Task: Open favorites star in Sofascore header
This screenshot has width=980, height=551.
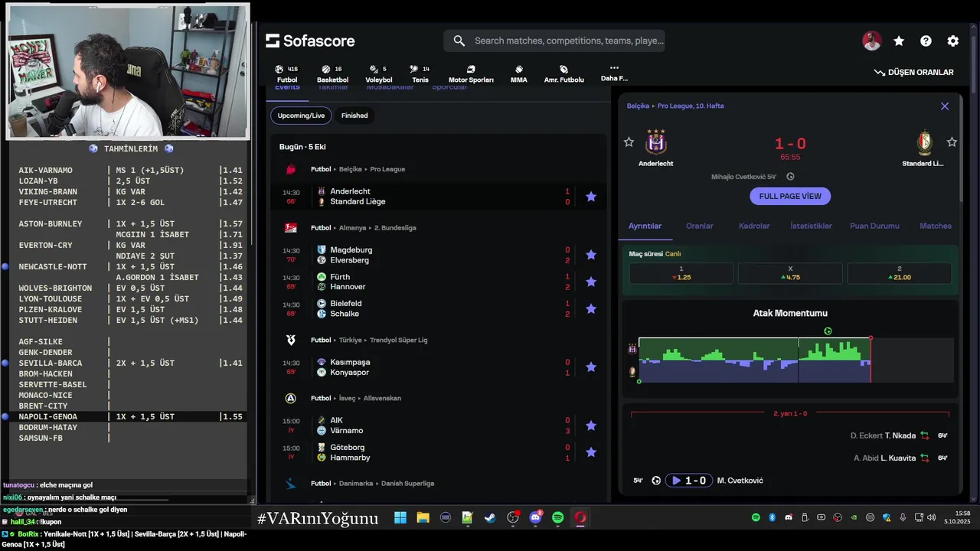Action: 899,41
